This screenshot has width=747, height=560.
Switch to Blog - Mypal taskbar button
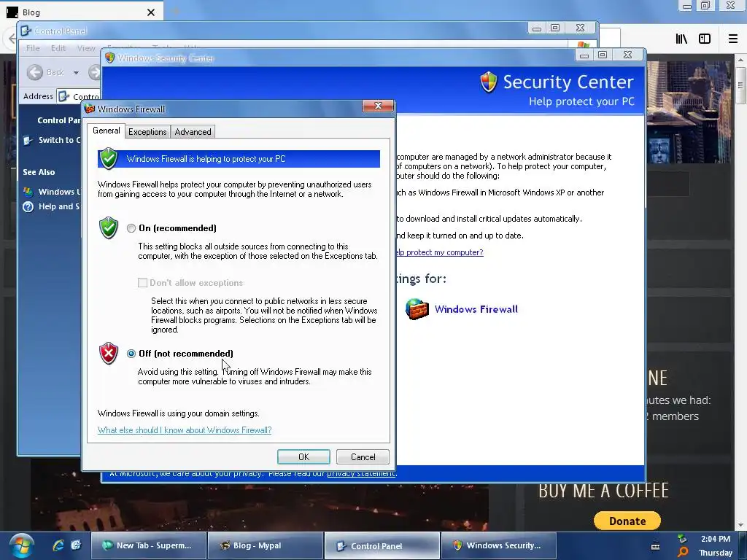pyautogui.click(x=266, y=545)
